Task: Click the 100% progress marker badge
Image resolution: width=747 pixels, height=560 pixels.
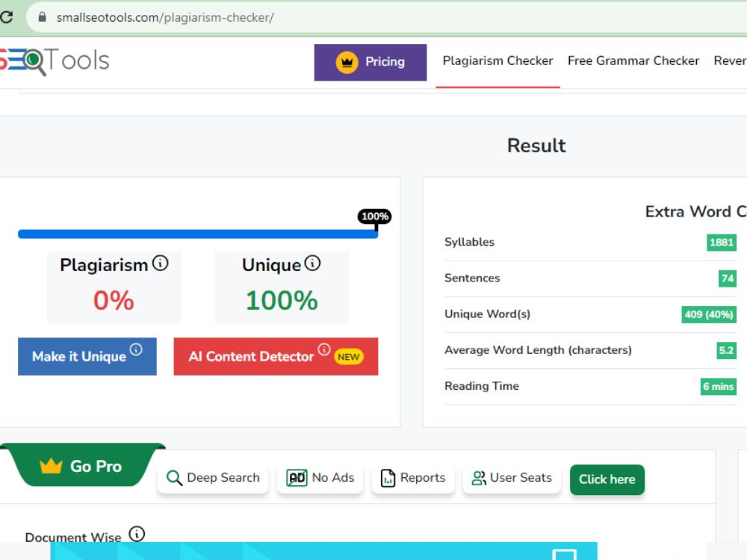Action: click(374, 217)
